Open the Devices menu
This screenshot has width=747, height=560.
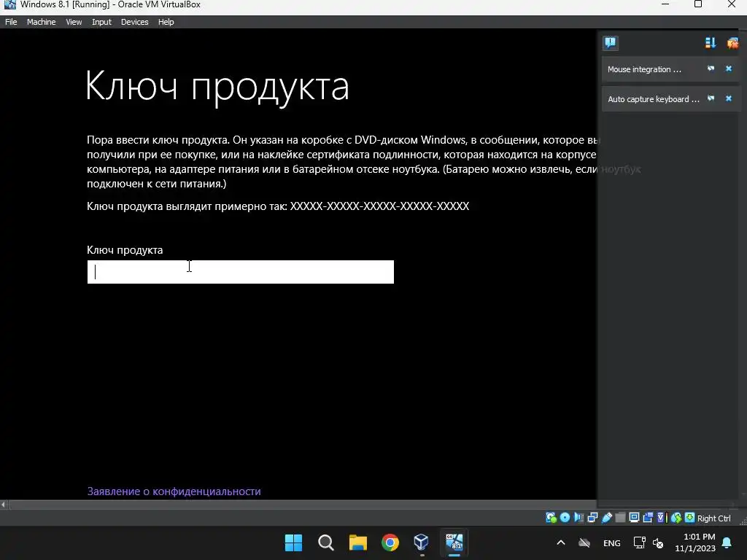click(x=134, y=22)
